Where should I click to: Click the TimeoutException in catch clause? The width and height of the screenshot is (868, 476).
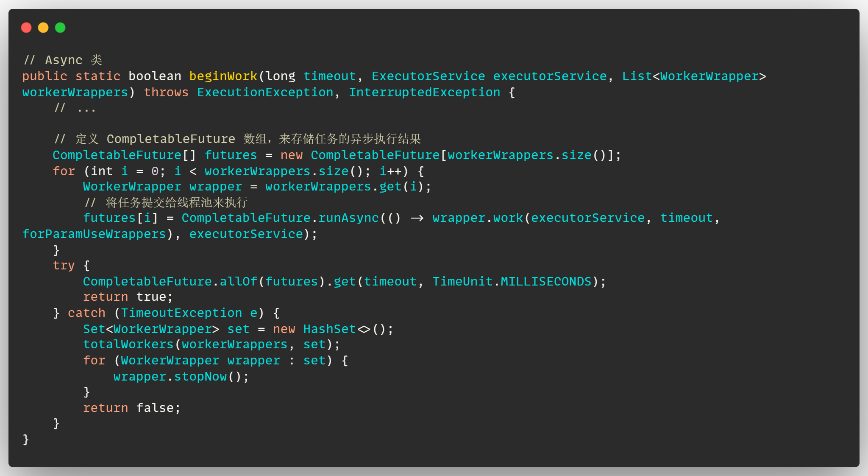click(181, 313)
